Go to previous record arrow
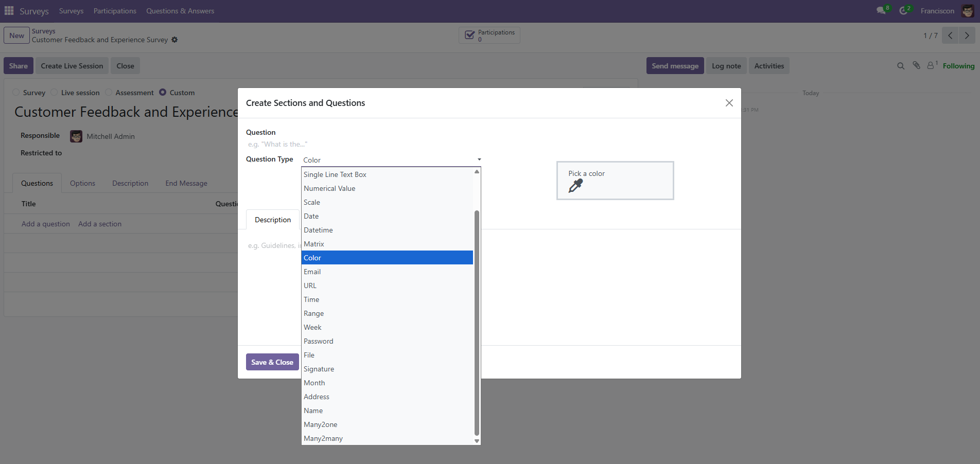Image resolution: width=980 pixels, height=464 pixels. coord(950,35)
